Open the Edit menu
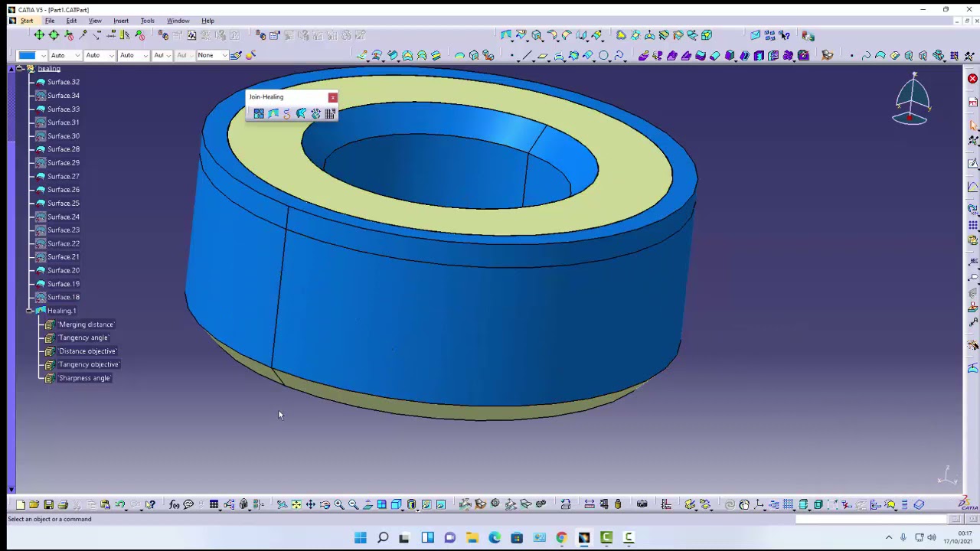980x551 pixels. [x=71, y=21]
